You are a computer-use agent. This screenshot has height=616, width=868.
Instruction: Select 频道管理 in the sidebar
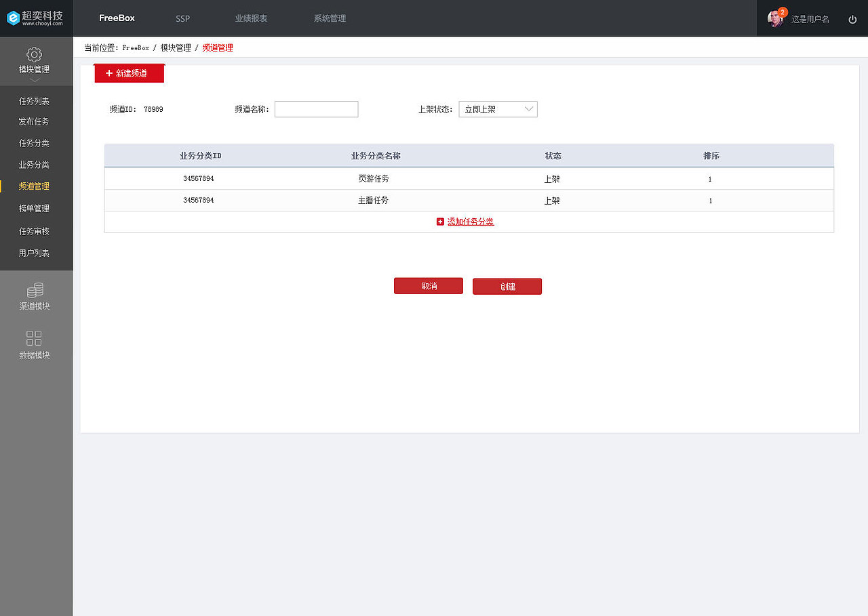click(34, 186)
